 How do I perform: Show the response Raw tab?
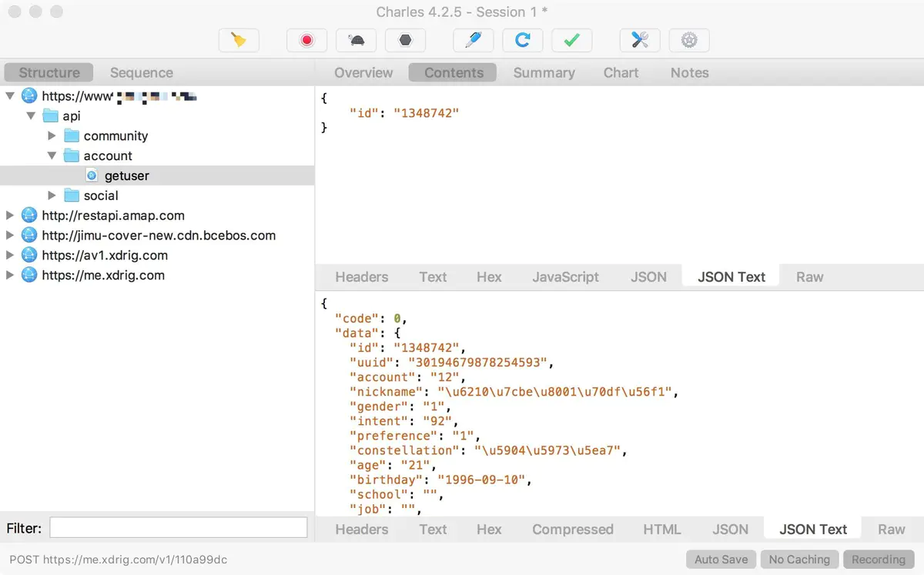pos(891,529)
